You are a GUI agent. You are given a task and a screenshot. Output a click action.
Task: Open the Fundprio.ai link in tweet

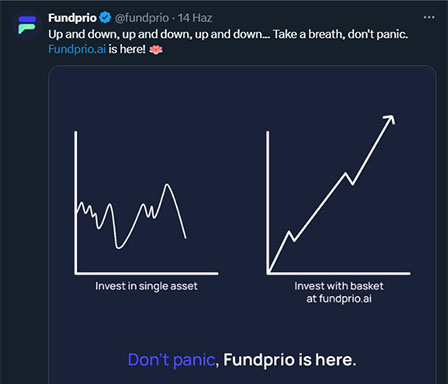(77, 49)
